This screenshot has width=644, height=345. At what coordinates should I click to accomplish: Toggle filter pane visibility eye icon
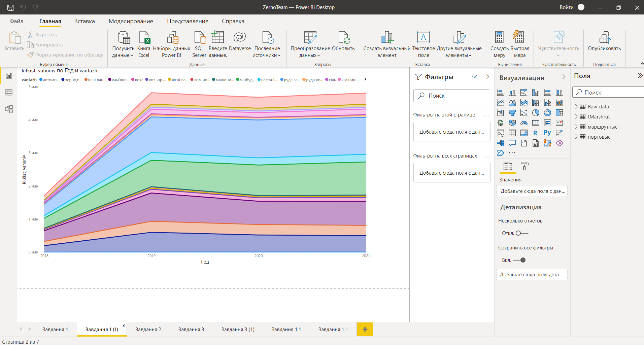(475, 77)
